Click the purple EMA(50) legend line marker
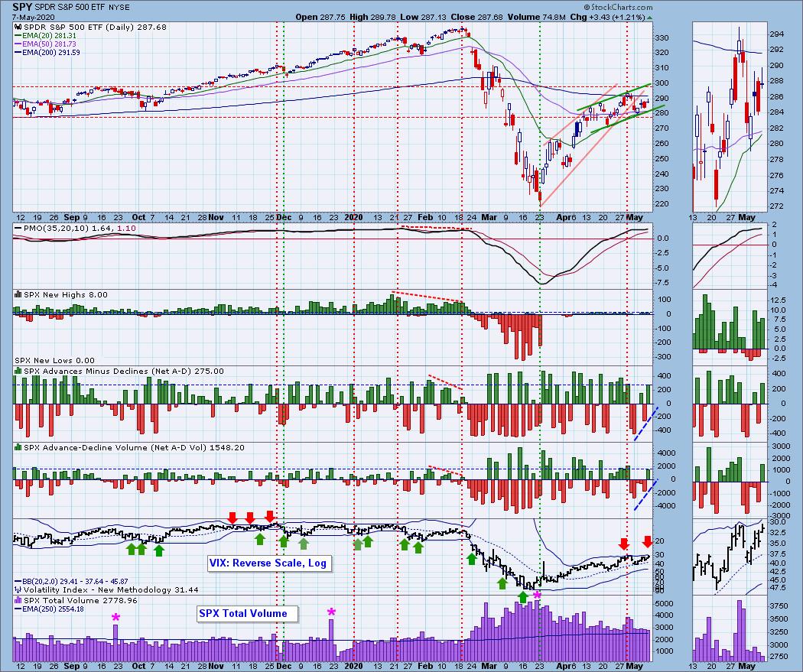This screenshot has width=803, height=672. pyautogui.click(x=18, y=44)
